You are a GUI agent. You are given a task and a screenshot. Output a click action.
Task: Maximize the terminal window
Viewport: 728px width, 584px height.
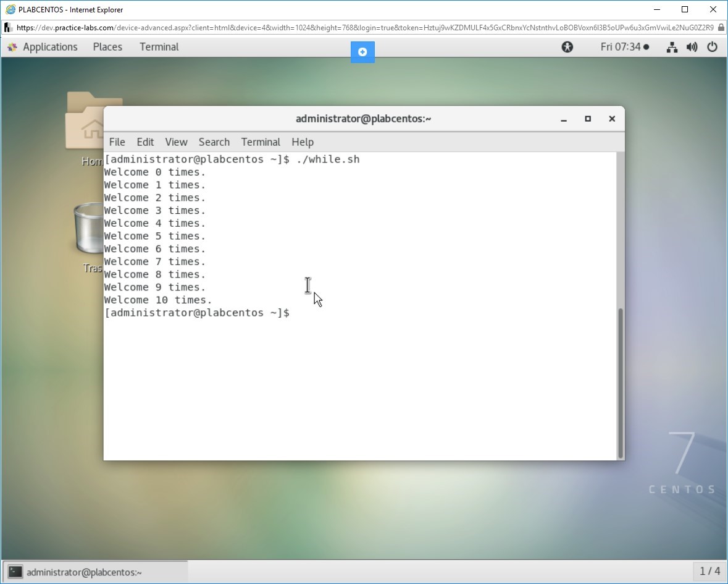pos(588,119)
